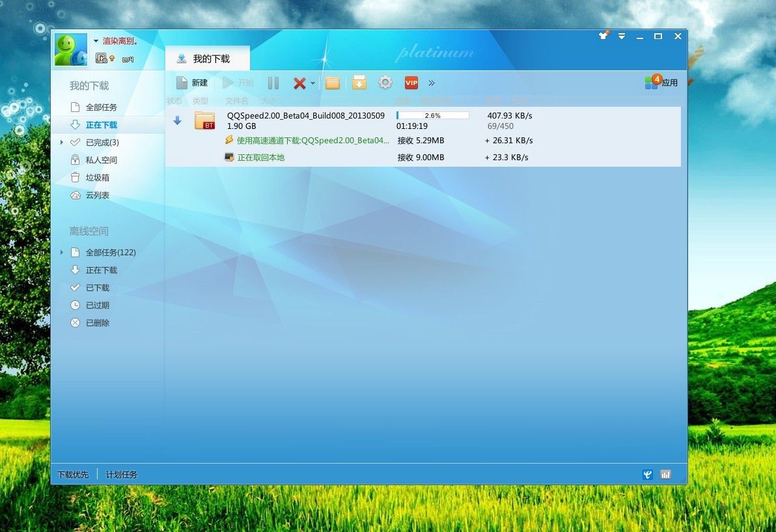Click 下载优先 in the status bar
This screenshot has height=532, width=776.
click(73, 475)
